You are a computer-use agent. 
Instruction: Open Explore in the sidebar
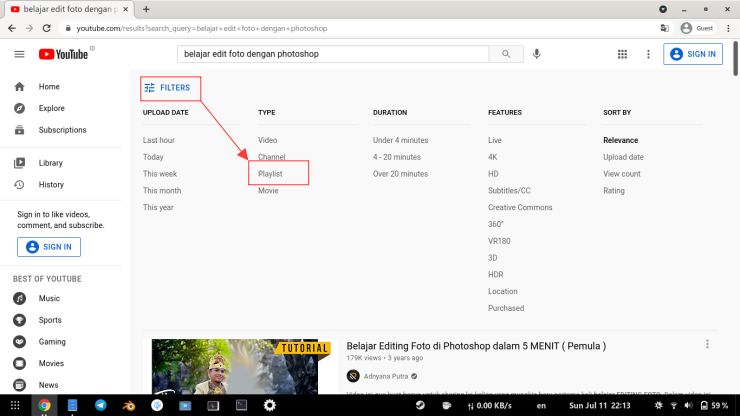(51, 108)
